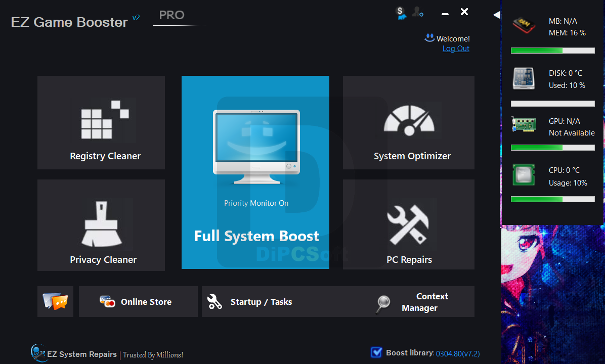Image resolution: width=605 pixels, height=364 pixels.
Task: Click the DISK drive icon
Action: tap(524, 78)
